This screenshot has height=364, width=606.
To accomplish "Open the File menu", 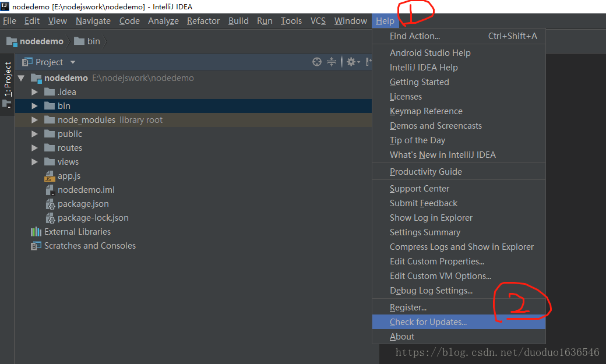I will pos(9,21).
